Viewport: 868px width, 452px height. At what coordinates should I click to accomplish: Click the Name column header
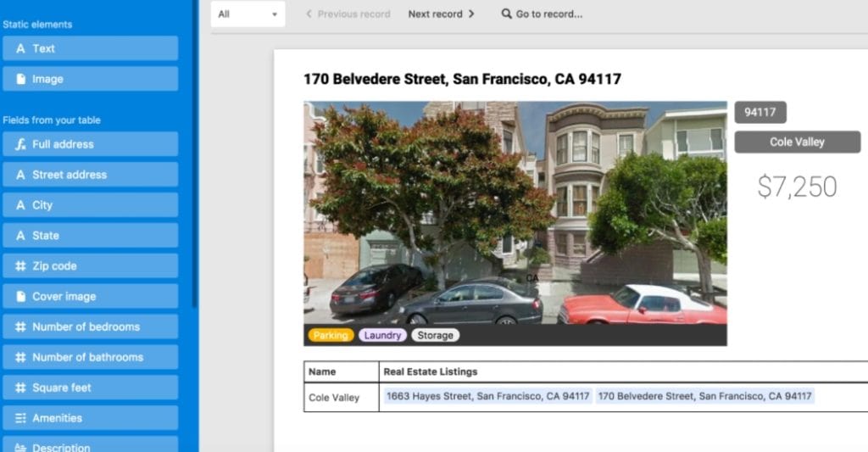click(x=341, y=371)
